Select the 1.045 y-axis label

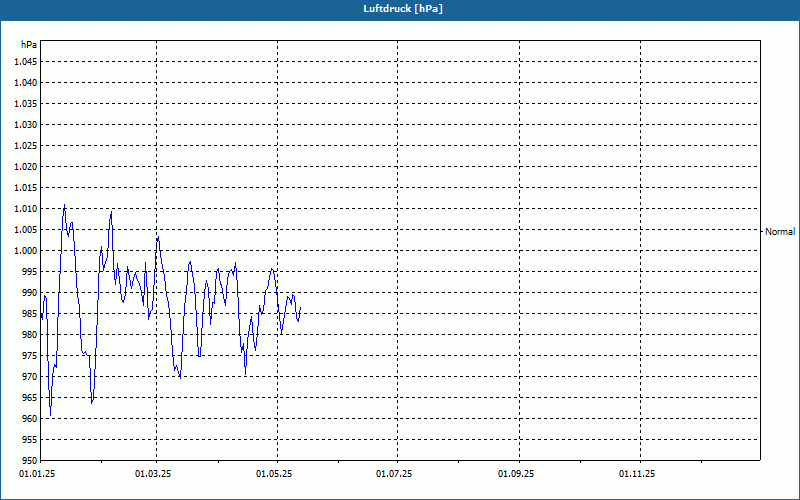tap(26, 62)
